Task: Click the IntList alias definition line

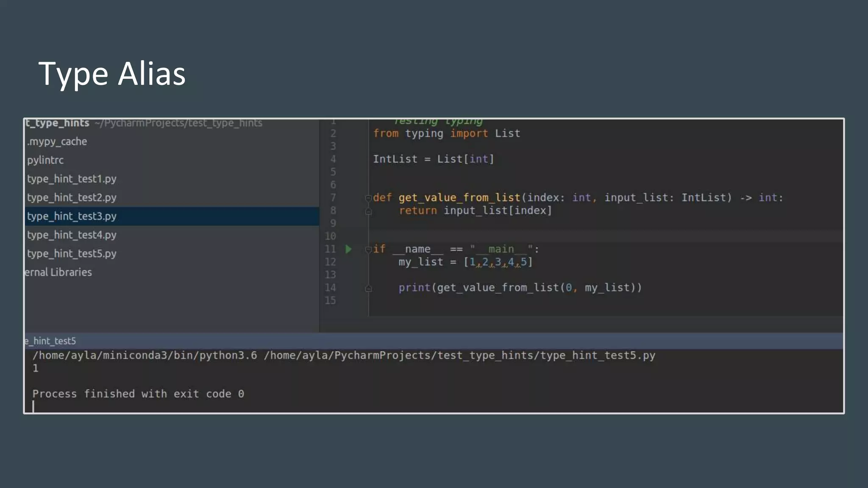Action: pos(433,159)
